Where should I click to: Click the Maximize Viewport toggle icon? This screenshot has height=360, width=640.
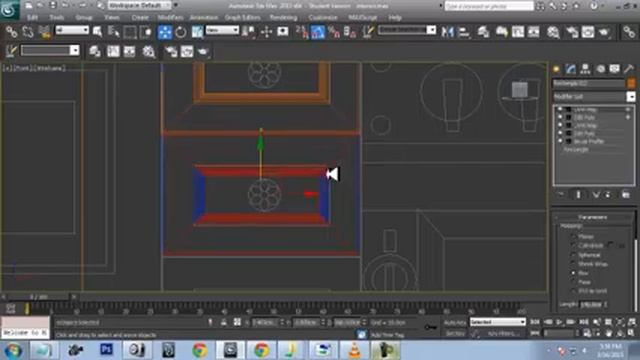point(631,333)
